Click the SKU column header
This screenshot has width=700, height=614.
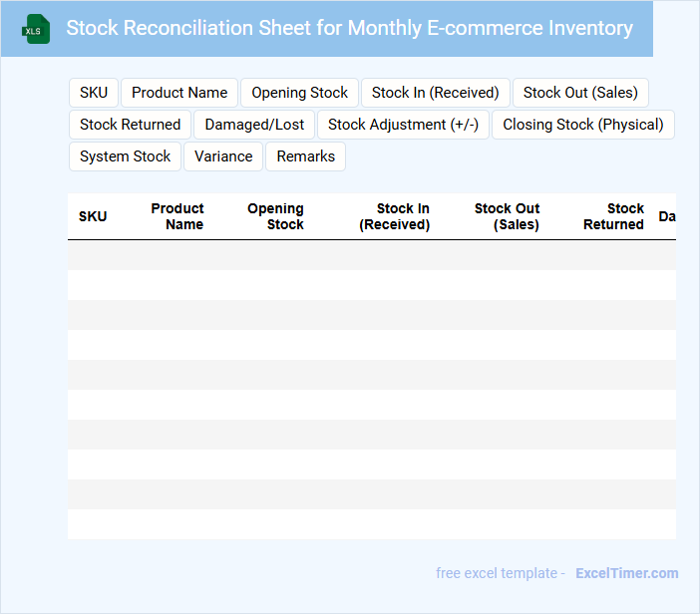point(93,216)
